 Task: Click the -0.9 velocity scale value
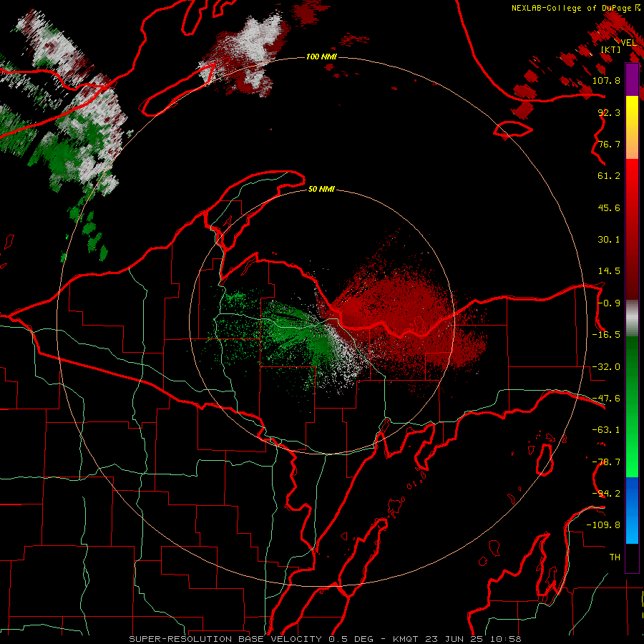point(610,303)
